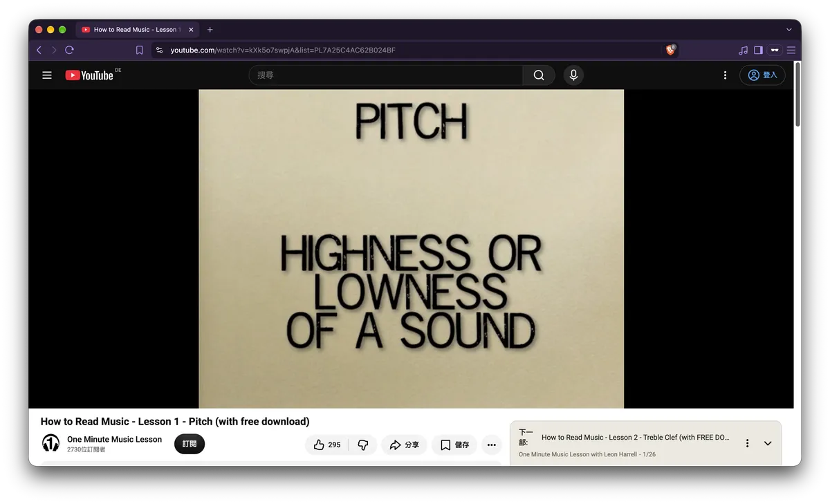830x504 pixels.
Task: Bookmark this page in Brave toolbar
Action: (x=139, y=50)
